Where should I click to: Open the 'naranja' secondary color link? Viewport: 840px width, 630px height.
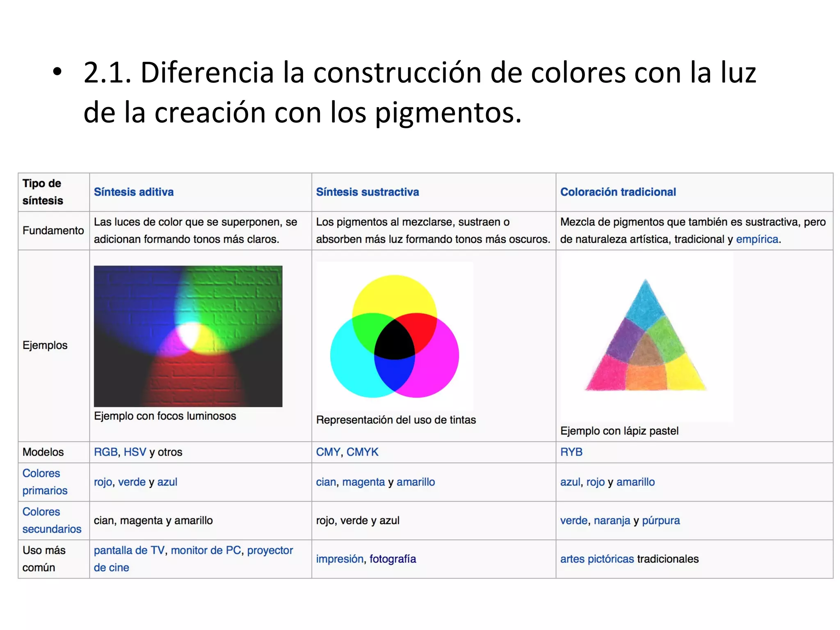(612, 520)
